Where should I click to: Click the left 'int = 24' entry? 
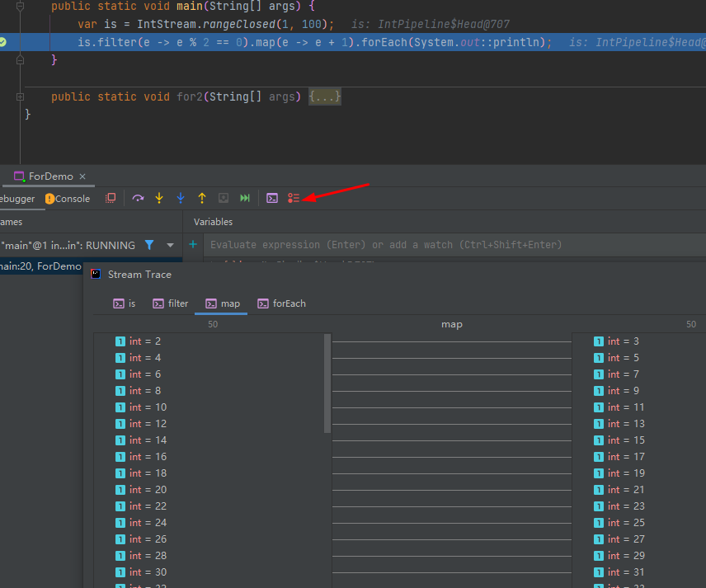point(141,523)
